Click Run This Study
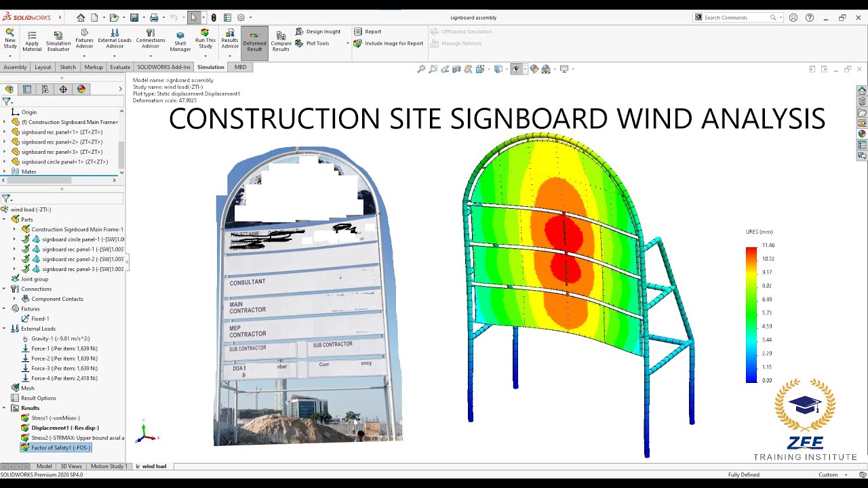Viewport: 868px width, 488px height. point(205,39)
